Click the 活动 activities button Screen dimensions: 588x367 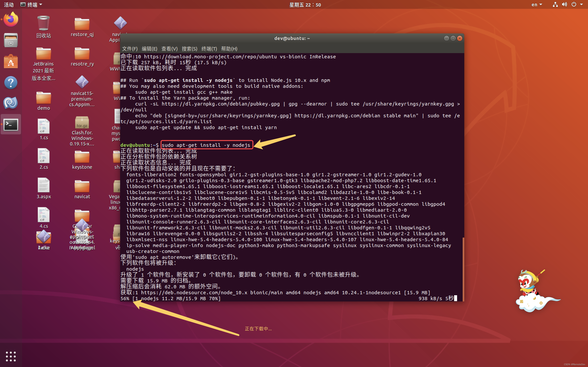point(9,4)
